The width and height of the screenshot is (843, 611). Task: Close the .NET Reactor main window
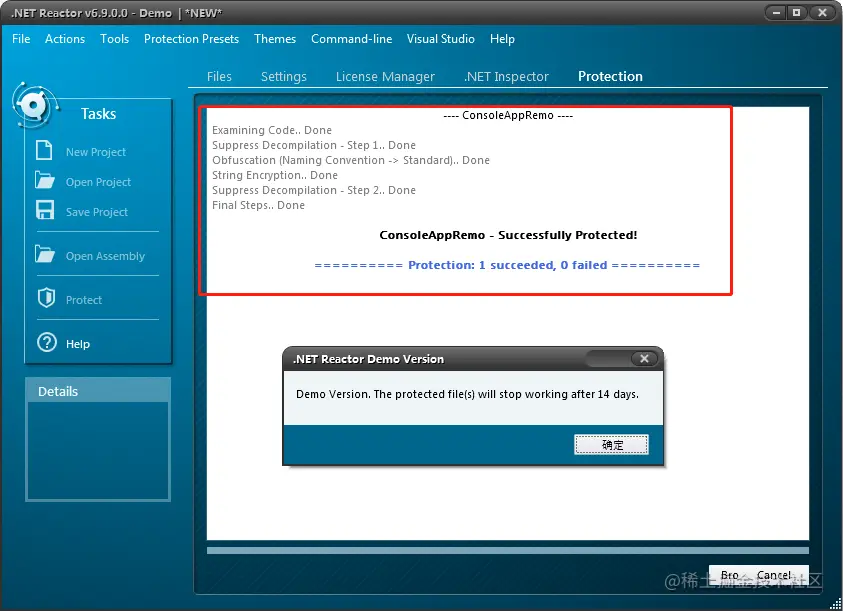[x=822, y=12]
